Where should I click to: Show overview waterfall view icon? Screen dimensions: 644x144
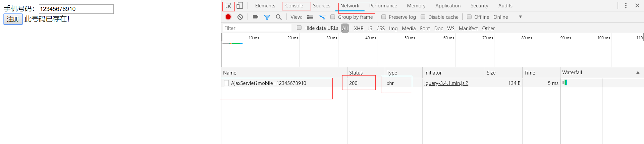click(x=322, y=17)
